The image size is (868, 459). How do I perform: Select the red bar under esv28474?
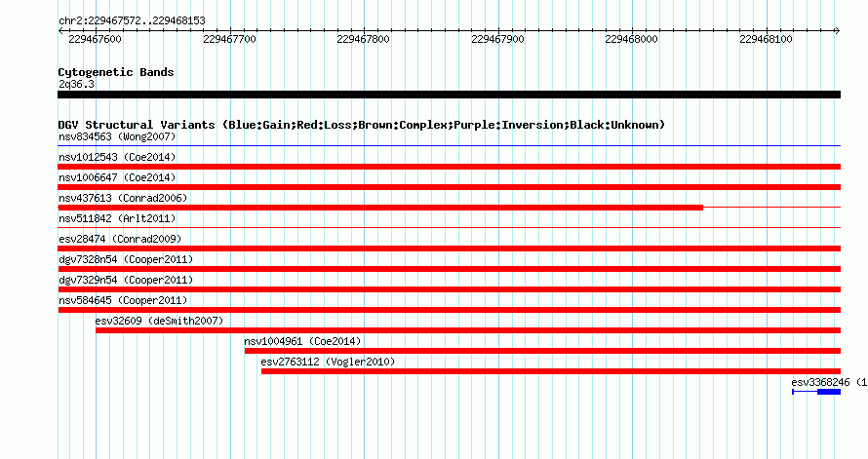click(449, 249)
